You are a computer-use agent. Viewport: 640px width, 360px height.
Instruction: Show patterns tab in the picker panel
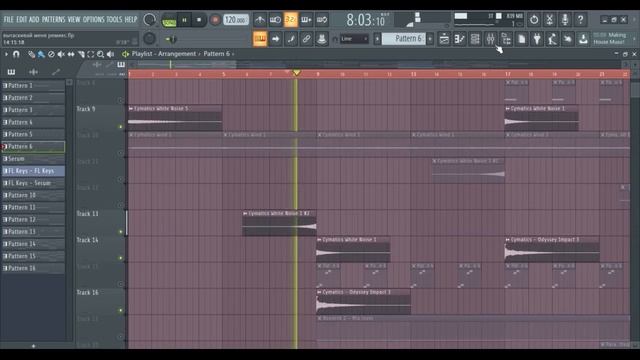point(11,72)
